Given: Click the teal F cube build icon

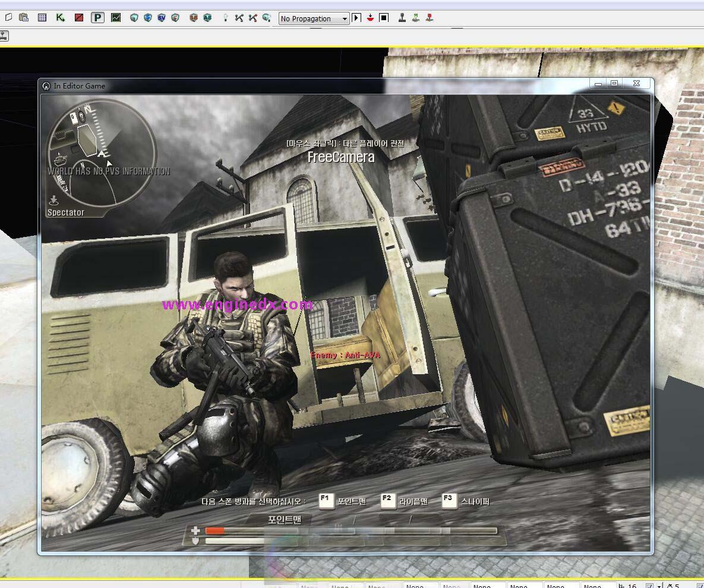Looking at the screenshot, I should tap(175, 17).
